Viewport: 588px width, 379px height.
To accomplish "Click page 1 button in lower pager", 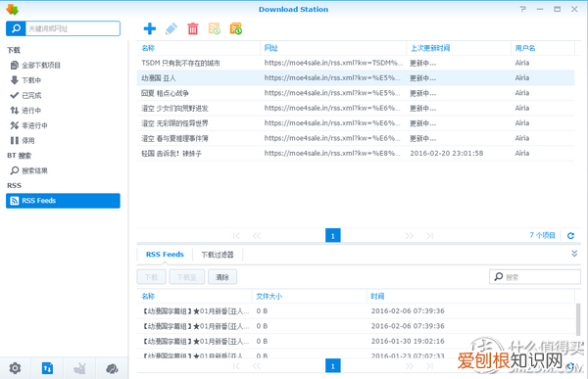I will (332, 366).
